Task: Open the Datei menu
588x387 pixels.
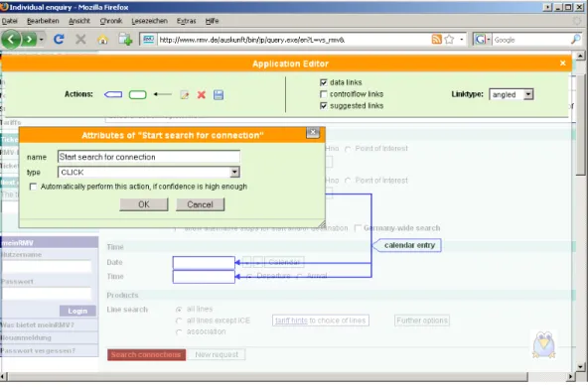Action: (9, 21)
